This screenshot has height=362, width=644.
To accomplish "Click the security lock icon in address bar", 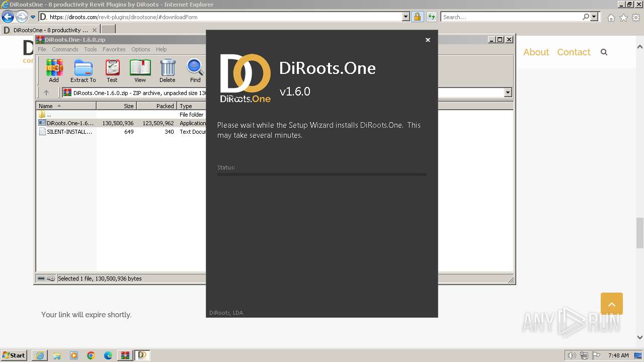I will 417,17.
